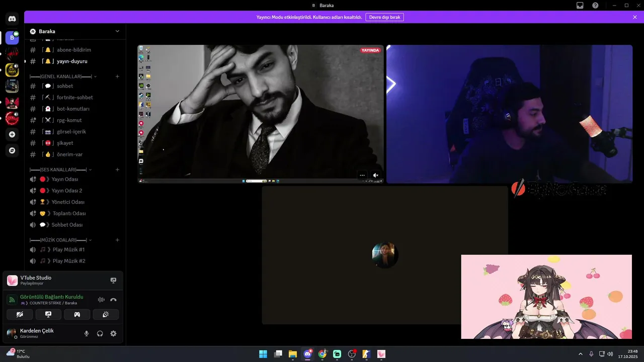
Task: Open COUNTER STRİKE / Baraka channel link
Action: (49, 303)
